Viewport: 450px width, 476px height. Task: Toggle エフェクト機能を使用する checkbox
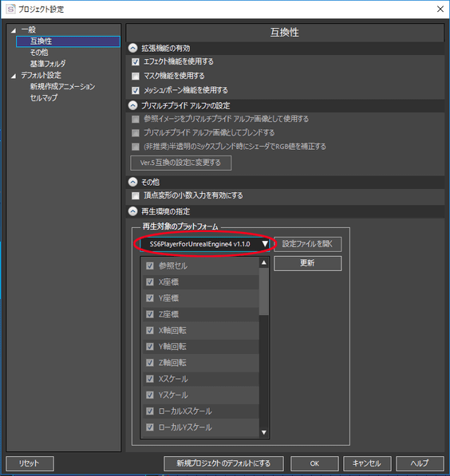(x=136, y=62)
